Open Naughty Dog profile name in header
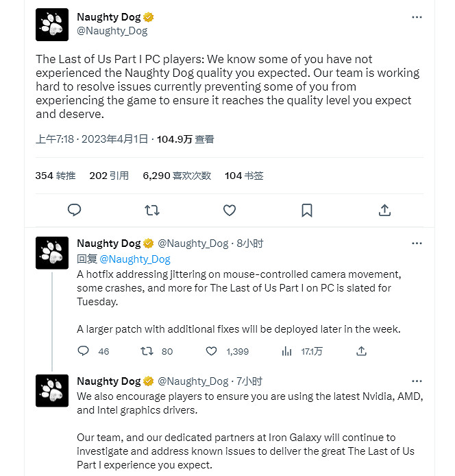The image size is (455, 476). (108, 17)
